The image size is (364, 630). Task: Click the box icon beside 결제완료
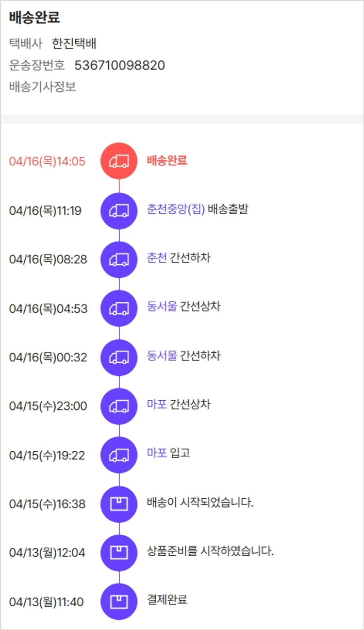pos(119,602)
